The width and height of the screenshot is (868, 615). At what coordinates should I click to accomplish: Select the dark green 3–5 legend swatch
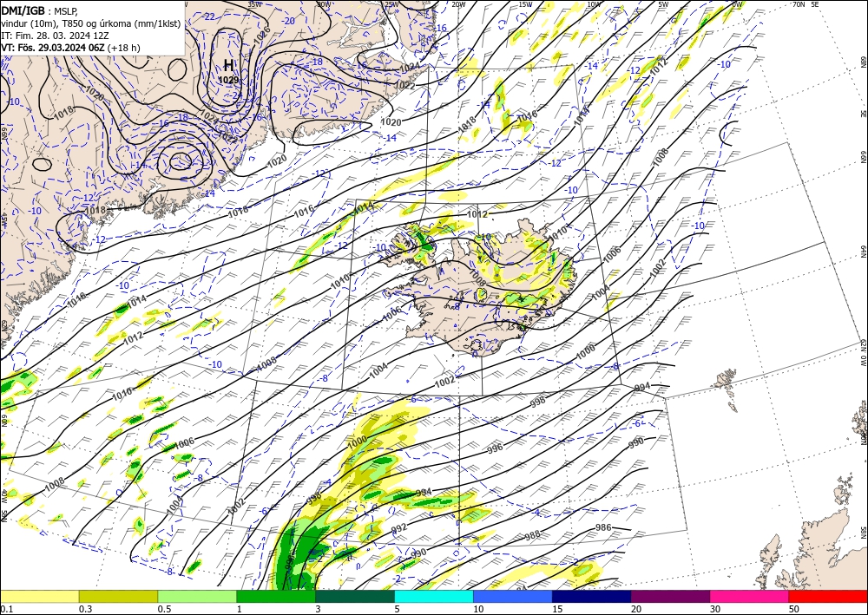[355, 596]
